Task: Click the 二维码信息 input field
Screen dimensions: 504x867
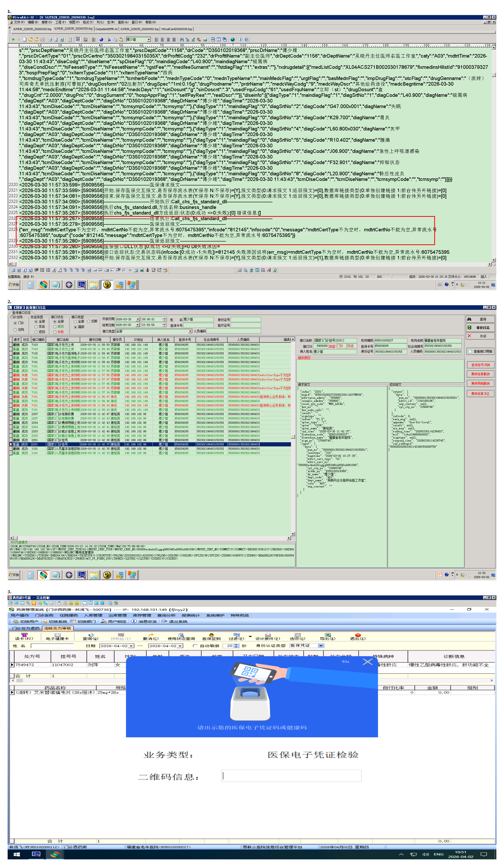Action: pyautogui.click(x=291, y=776)
